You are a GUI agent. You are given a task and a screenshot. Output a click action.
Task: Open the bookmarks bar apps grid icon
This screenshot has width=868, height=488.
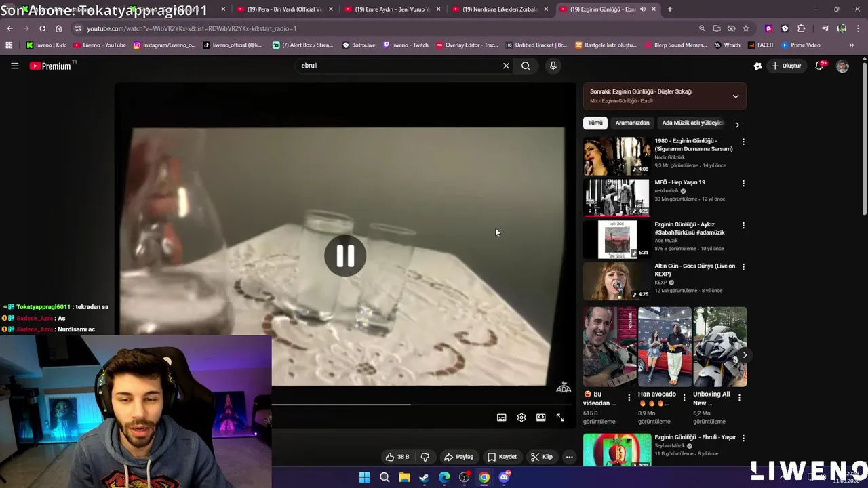click(9, 45)
